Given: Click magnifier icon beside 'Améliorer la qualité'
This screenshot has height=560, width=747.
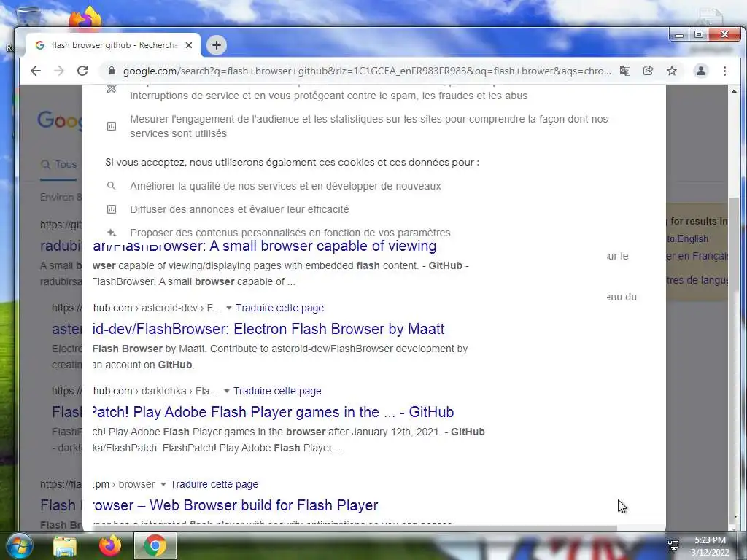Looking at the screenshot, I should point(111,186).
